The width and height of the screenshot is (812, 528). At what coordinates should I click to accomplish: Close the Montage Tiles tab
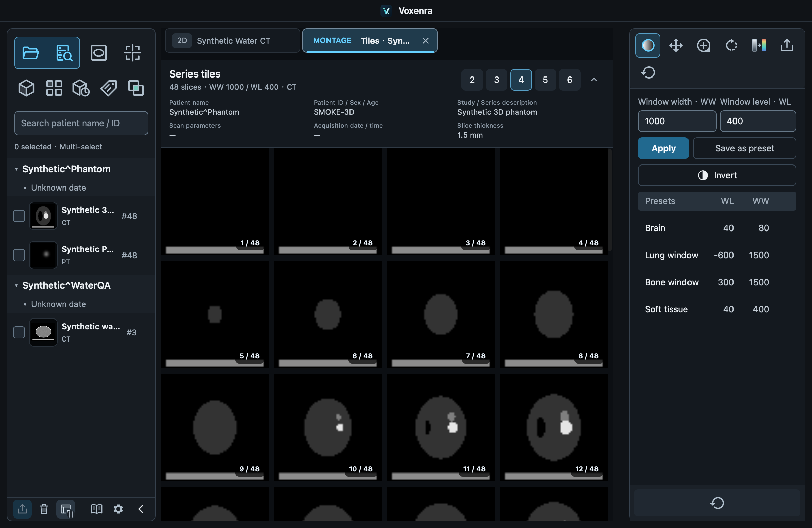point(425,41)
